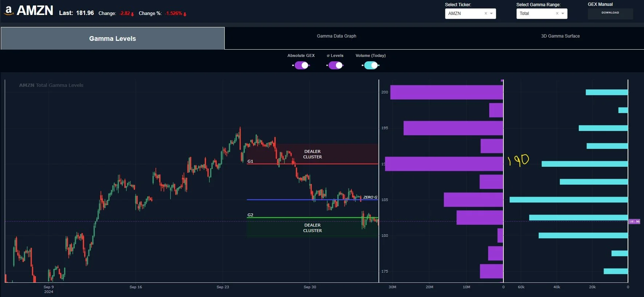Viewport: 644px width, 297px height.
Task: Click the Amazon logo icon
Action: (x=8, y=11)
